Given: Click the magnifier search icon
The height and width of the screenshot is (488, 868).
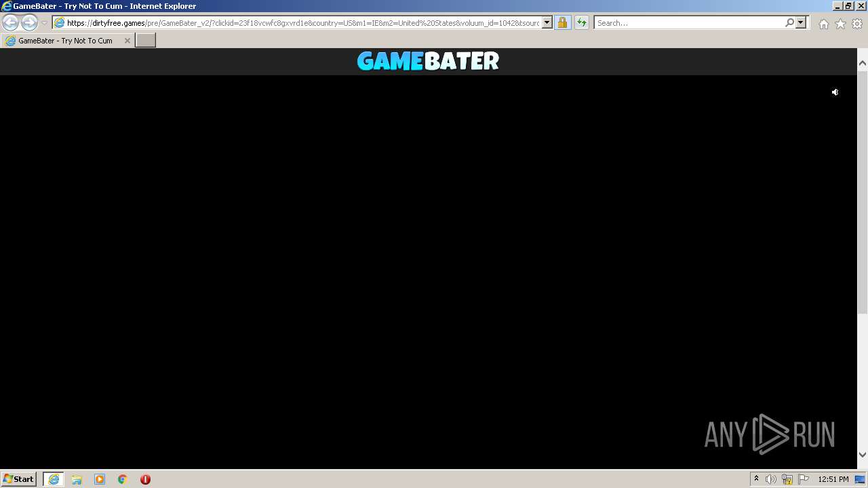Looking at the screenshot, I should coord(789,23).
